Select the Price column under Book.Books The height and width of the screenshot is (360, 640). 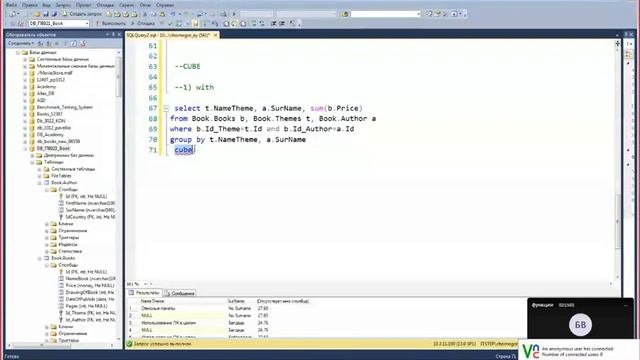pos(90,286)
